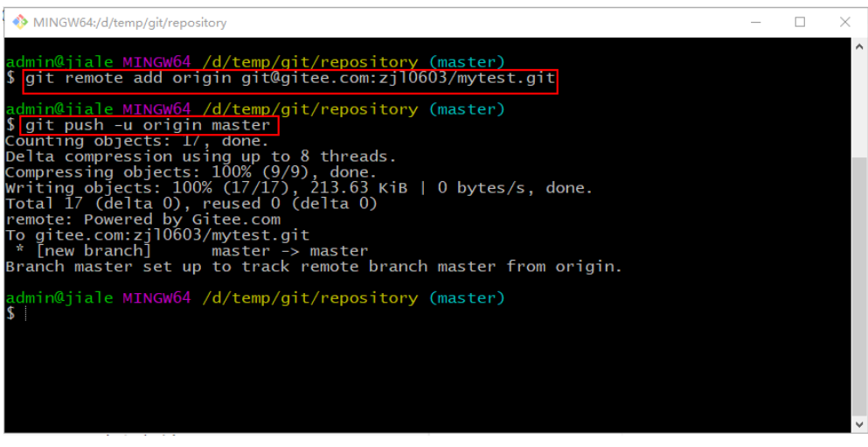Close the MINGW64 terminal window

(x=844, y=22)
